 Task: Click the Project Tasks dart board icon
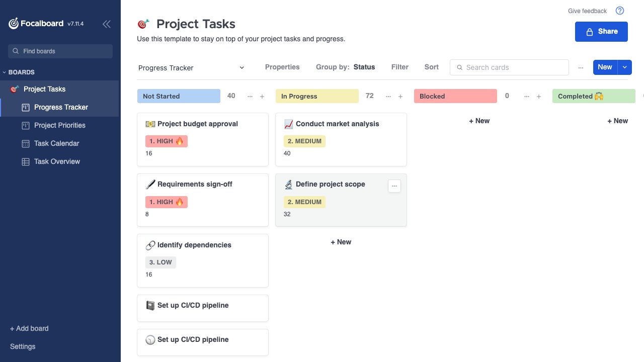tap(143, 24)
